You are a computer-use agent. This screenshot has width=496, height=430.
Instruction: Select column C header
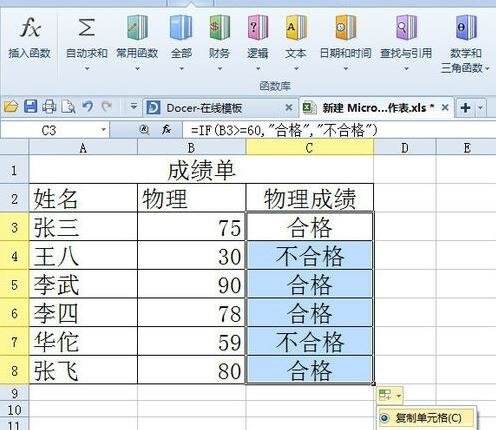309,148
